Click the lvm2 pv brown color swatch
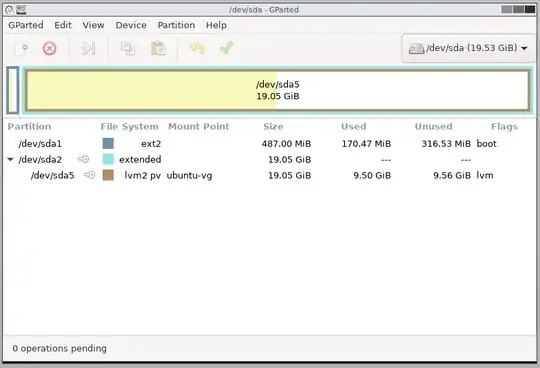 coord(108,175)
